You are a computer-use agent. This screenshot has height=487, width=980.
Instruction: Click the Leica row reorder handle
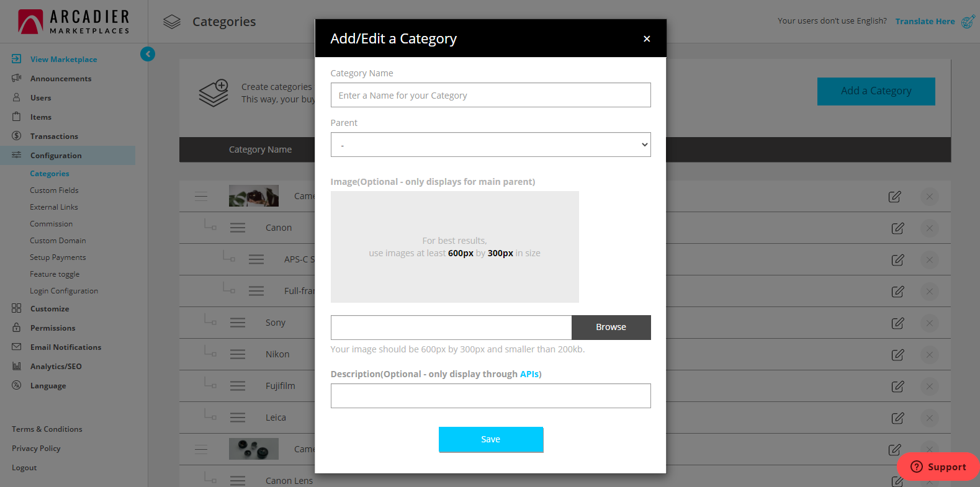pos(238,418)
